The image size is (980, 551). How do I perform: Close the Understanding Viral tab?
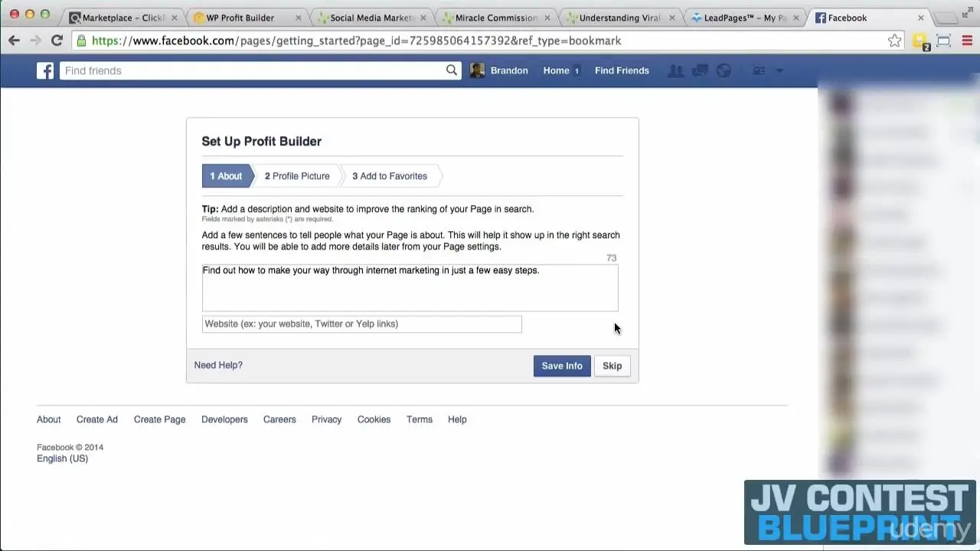tap(671, 18)
